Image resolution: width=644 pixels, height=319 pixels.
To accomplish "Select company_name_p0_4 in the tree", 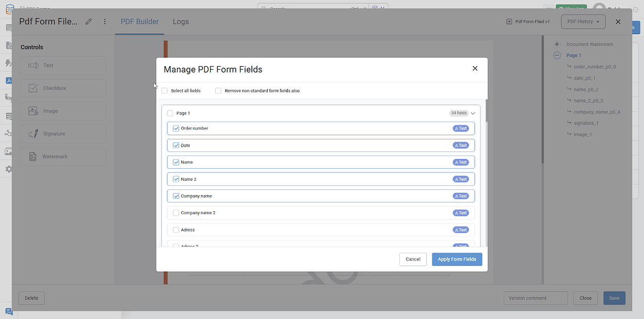I will 597,112.
